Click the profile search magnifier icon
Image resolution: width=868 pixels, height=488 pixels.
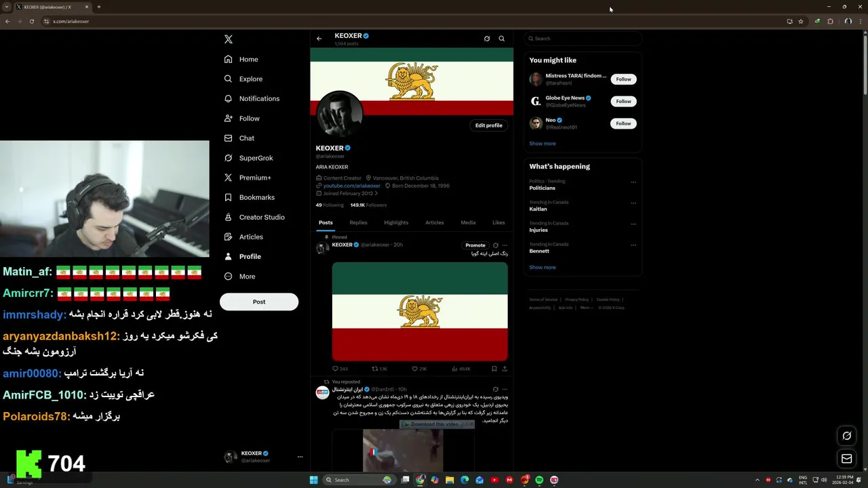tap(502, 39)
